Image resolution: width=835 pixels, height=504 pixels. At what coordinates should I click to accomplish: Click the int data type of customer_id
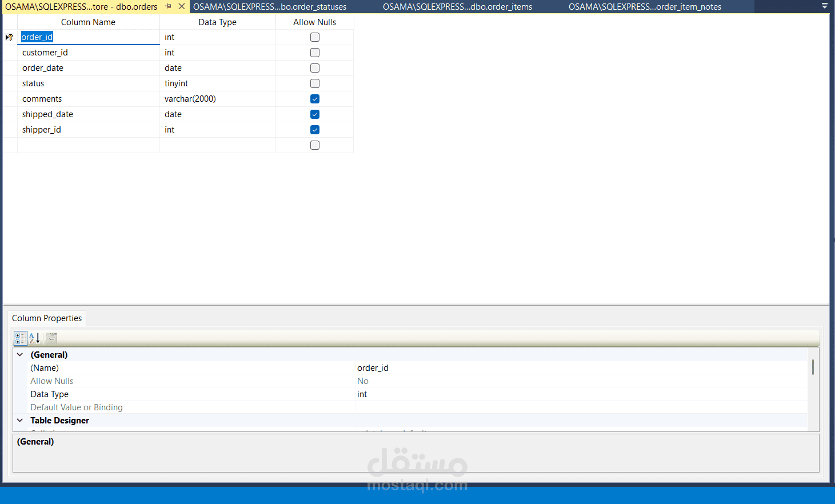(218, 53)
